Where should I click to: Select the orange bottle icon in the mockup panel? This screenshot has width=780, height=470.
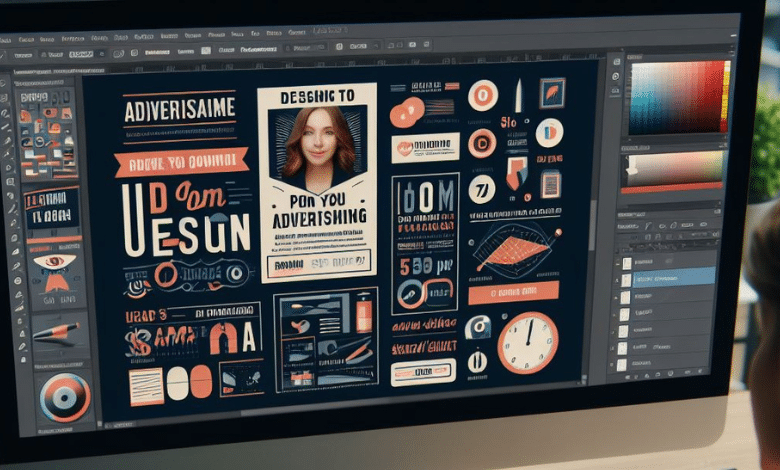pos(364,313)
